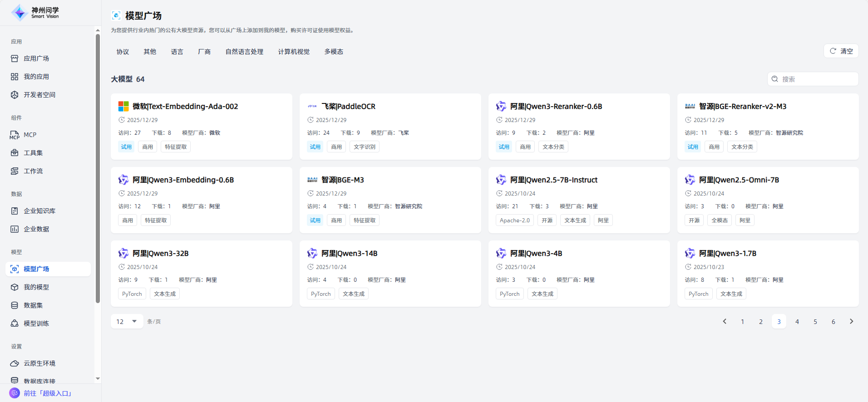Click the 清空 reset button
The height and width of the screenshot is (402, 868).
point(841,51)
